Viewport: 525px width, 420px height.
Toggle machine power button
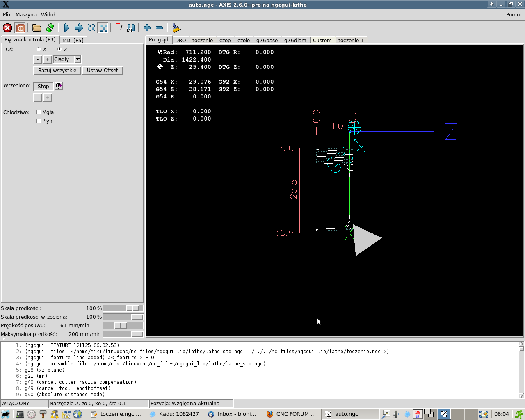pyautogui.click(x=20, y=28)
